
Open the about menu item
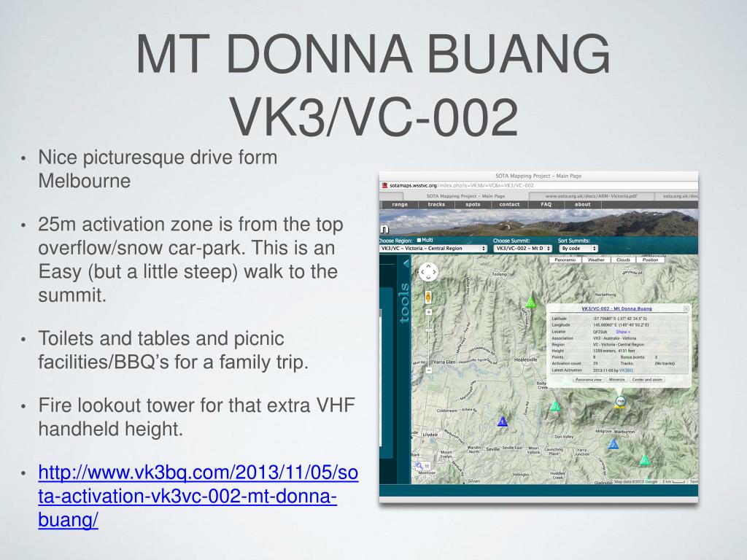coord(582,204)
